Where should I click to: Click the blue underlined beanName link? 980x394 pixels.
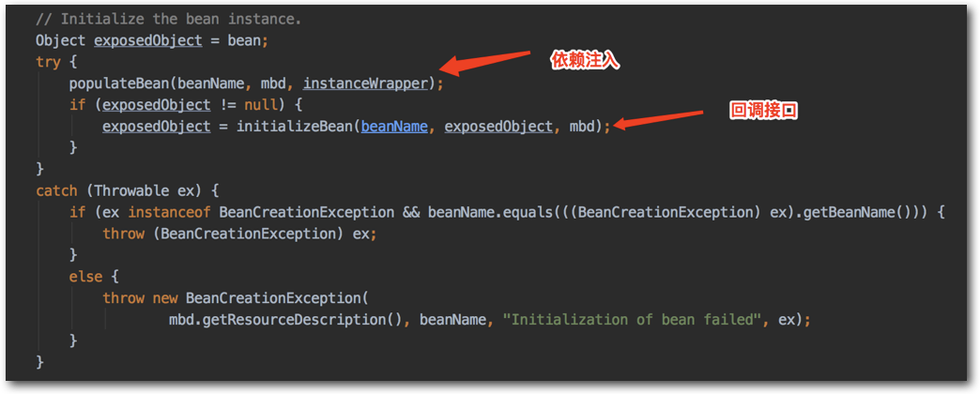[394, 126]
